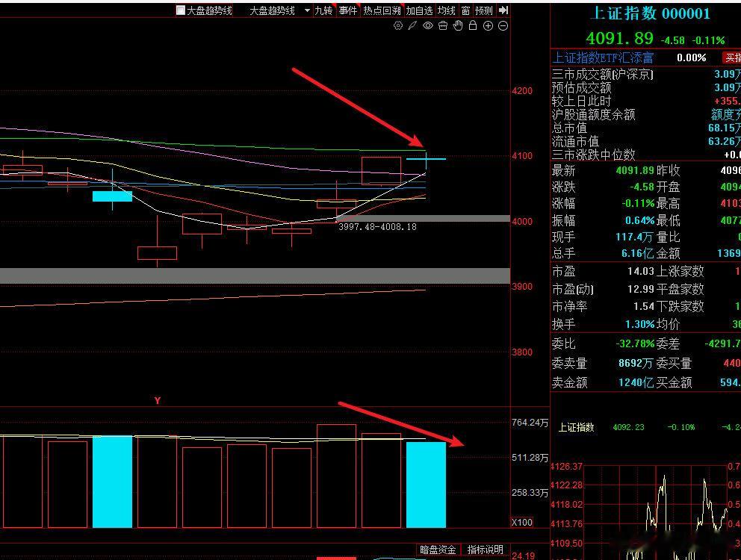Viewport: 741px width, 560px height.
Task: Open the 暗盘资金 tab
Action: tap(438, 550)
